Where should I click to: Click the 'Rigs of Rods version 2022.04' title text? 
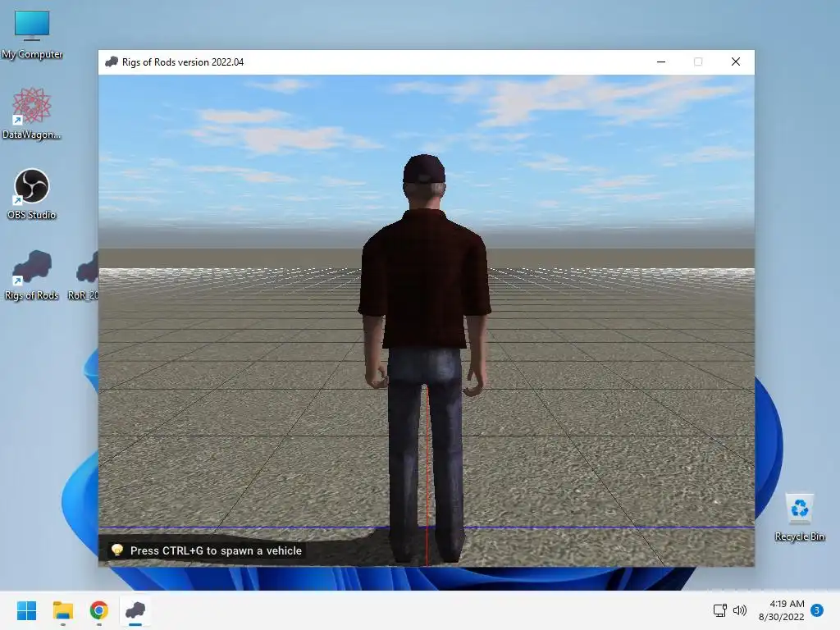[x=183, y=62]
